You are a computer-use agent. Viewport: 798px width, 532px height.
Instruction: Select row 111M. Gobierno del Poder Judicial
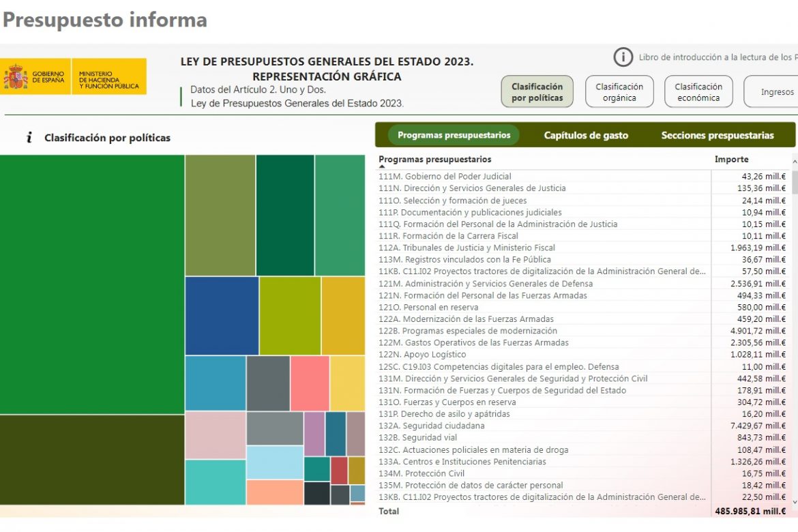[583, 176]
